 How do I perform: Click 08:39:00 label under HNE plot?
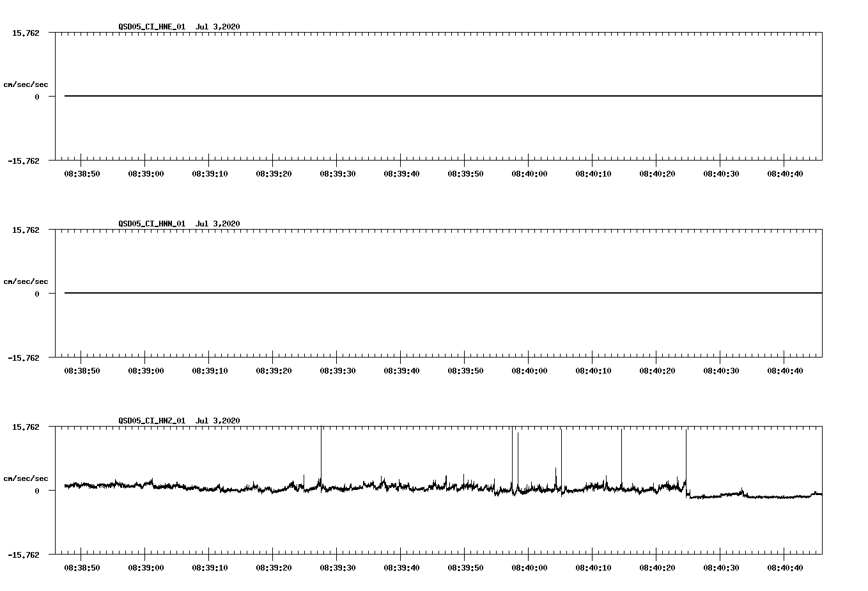[146, 173]
